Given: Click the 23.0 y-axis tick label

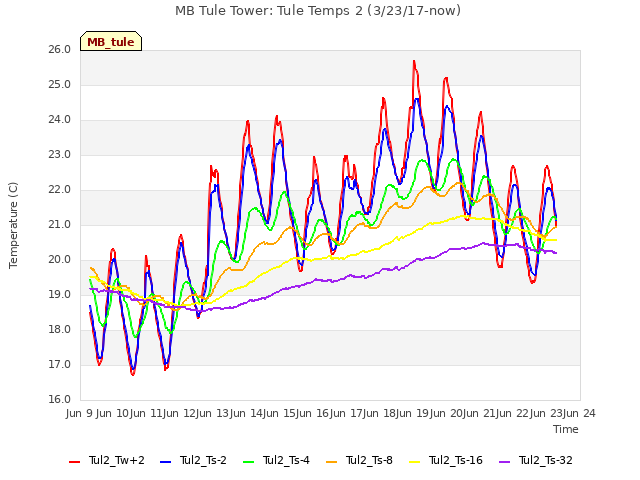Looking at the screenshot, I should coord(60,155).
